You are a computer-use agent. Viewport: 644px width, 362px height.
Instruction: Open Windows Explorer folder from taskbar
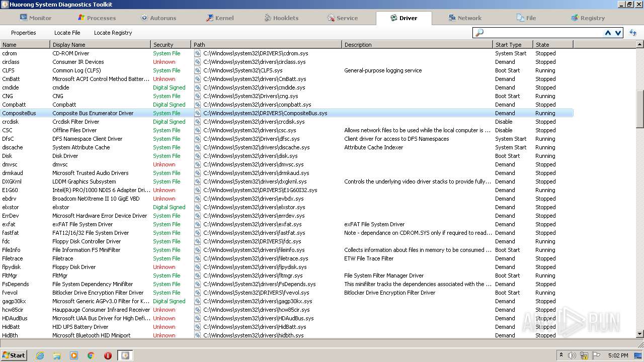(57, 355)
